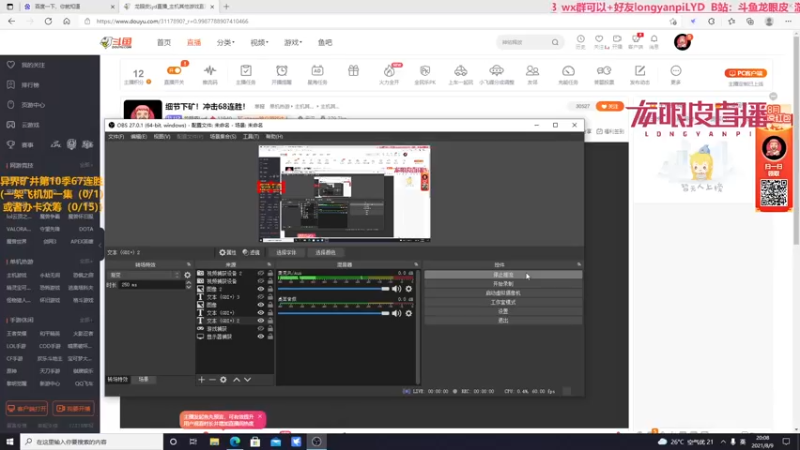Screen dimensions: 800x450
Task: Toggle visibility of 图像 2 source
Action: pyautogui.click(x=261, y=289)
